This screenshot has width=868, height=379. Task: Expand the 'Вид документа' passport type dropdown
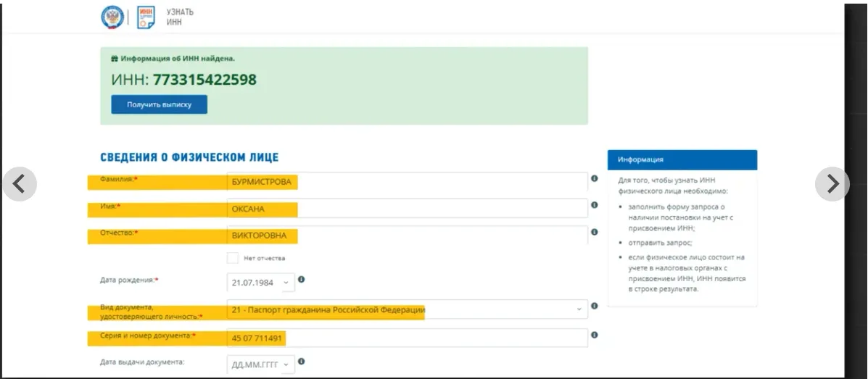(x=579, y=310)
